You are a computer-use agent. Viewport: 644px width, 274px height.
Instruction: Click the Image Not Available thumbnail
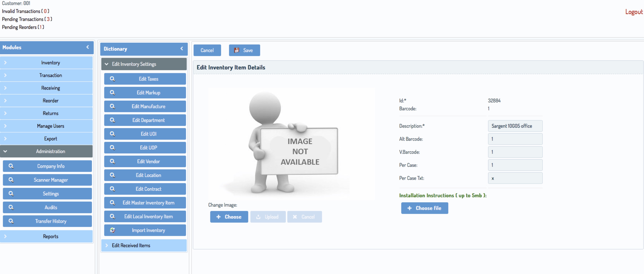[292, 144]
